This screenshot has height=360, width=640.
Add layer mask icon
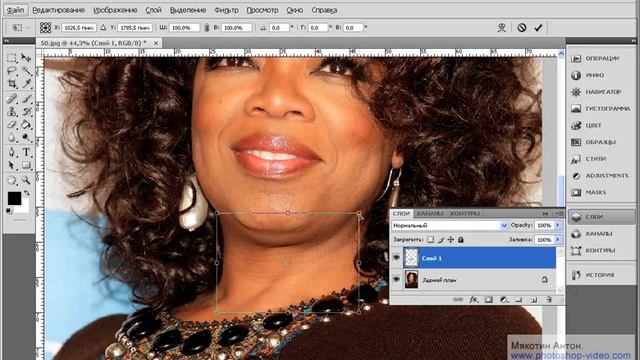(489, 300)
